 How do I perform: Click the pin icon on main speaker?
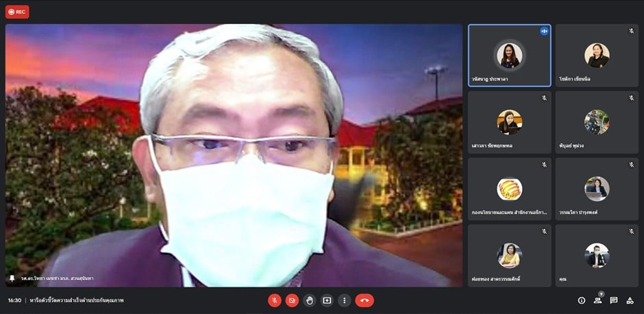point(12,279)
